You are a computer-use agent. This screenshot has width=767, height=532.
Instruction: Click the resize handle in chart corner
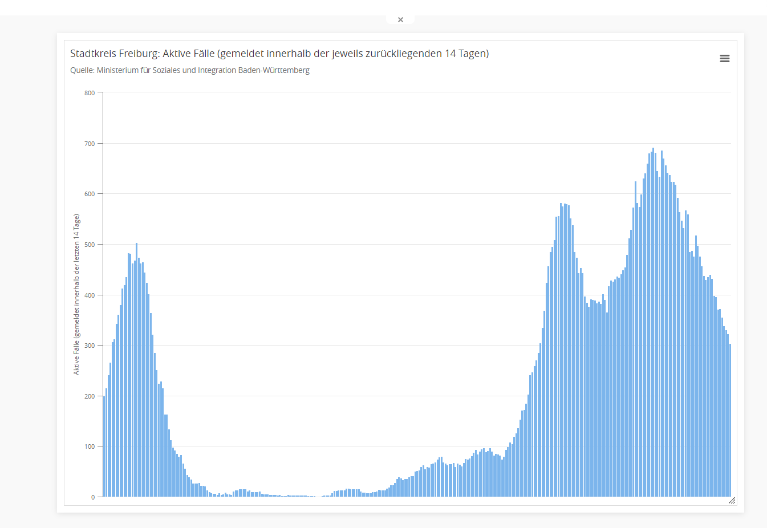click(732, 500)
